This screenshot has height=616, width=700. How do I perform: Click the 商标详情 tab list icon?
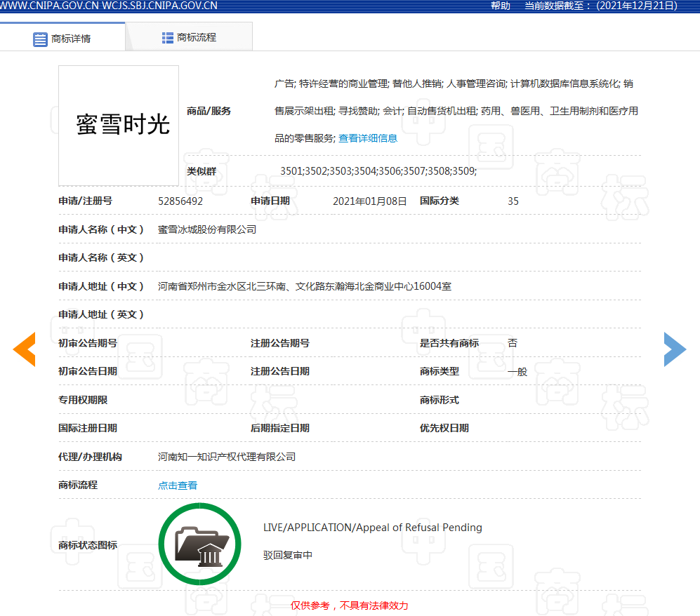click(x=40, y=39)
